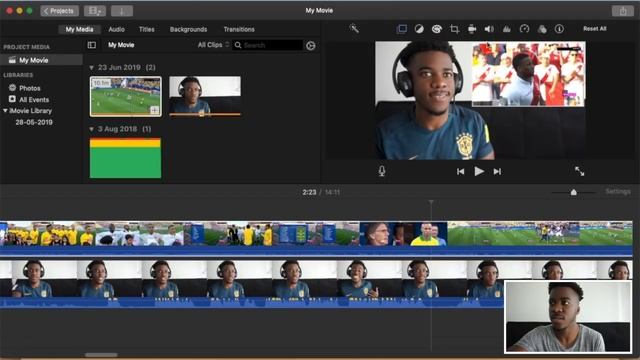Select the yellow team clip in timeline
The image size is (640, 360).
(47, 233)
